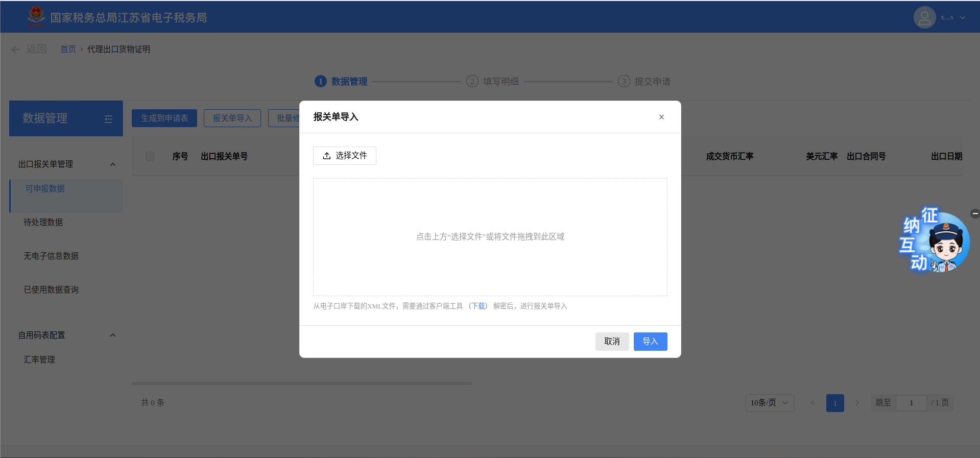Collapse the 自用码表配置 section
Viewport: 980px width, 458px height.
tap(113, 335)
